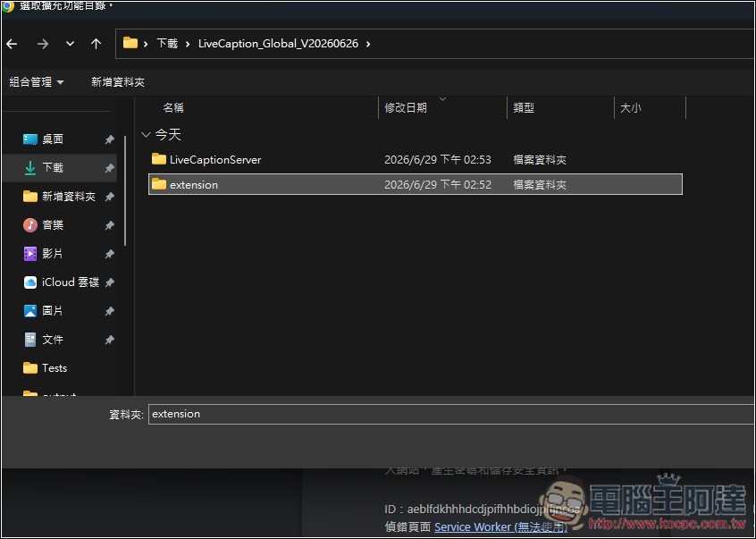The width and height of the screenshot is (756, 539).
Task: Select 下載 in the address breadcrumb
Action: (167, 44)
